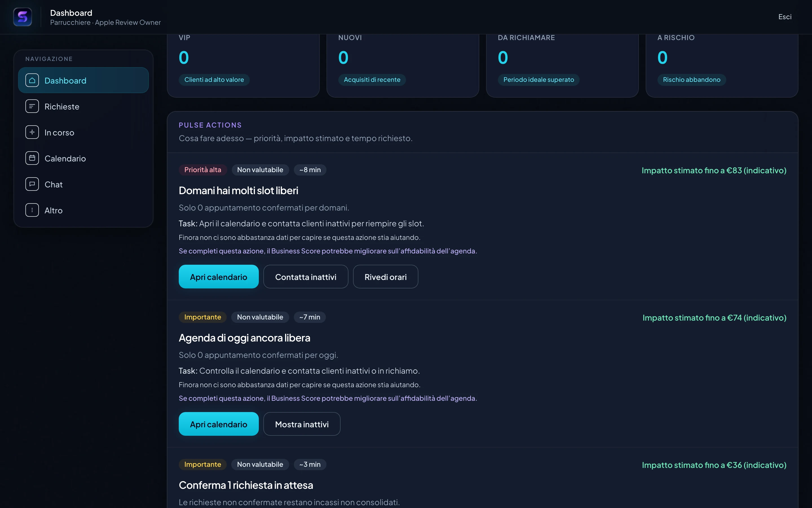812x508 pixels.
Task: Click Non valutabile badge next to Priorità alta
Action: [260, 170]
